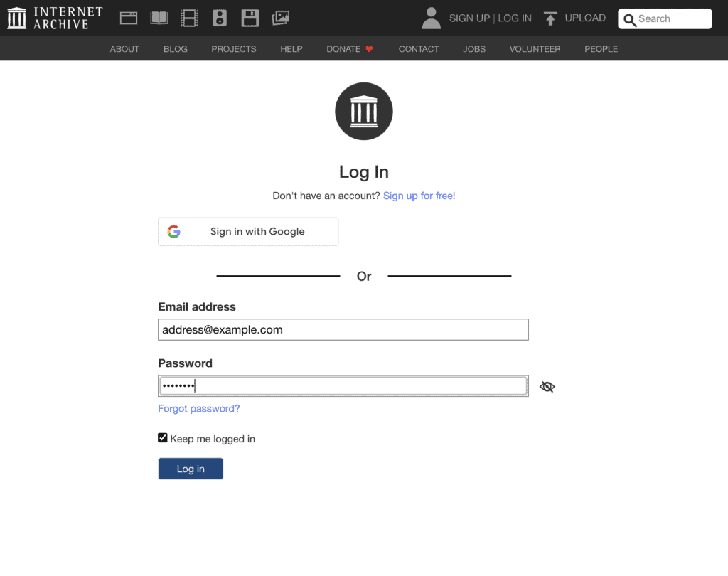Click the Email address field label
Screen dimensions: 728x576
(197, 306)
